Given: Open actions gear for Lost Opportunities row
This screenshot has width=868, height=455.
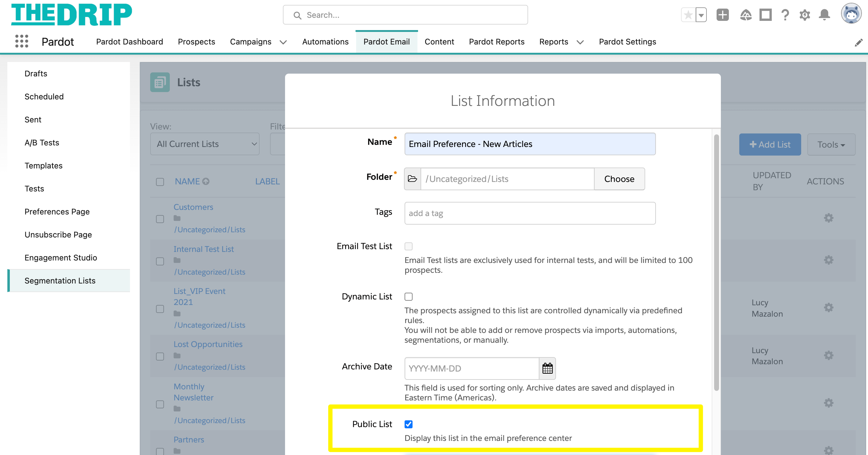Looking at the screenshot, I should coord(828,355).
